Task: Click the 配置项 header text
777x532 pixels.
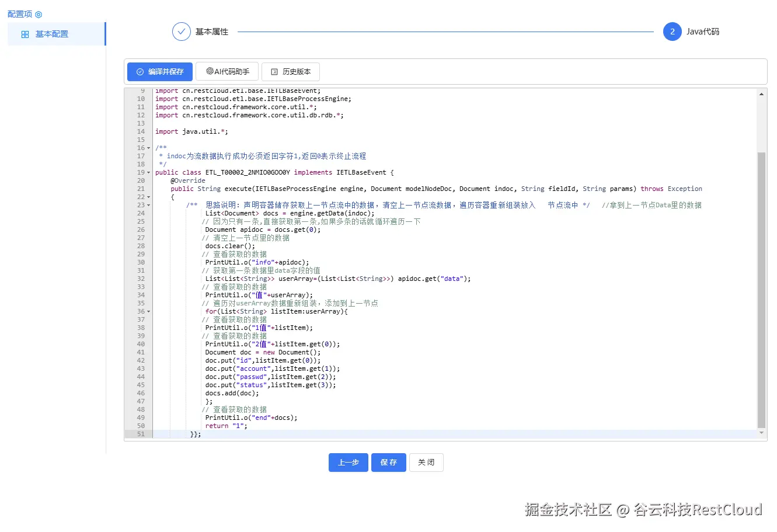Action: (20, 14)
